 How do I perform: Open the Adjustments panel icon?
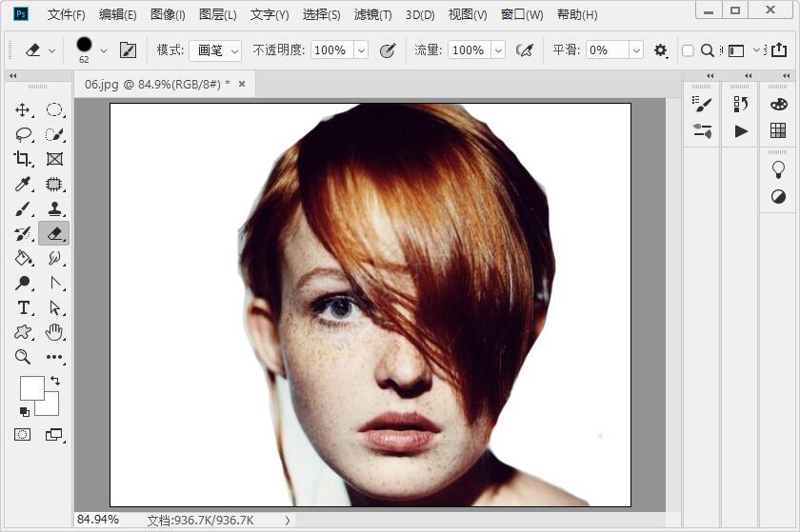click(778, 197)
